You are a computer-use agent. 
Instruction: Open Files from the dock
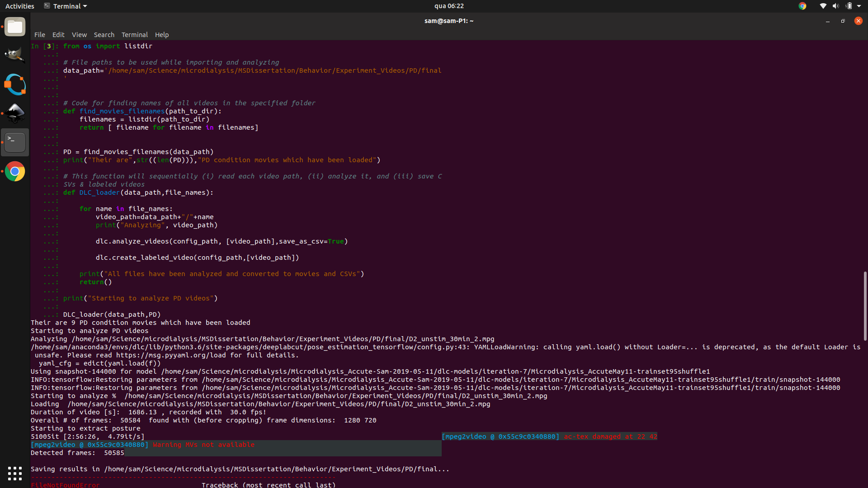pyautogui.click(x=15, y=27)
